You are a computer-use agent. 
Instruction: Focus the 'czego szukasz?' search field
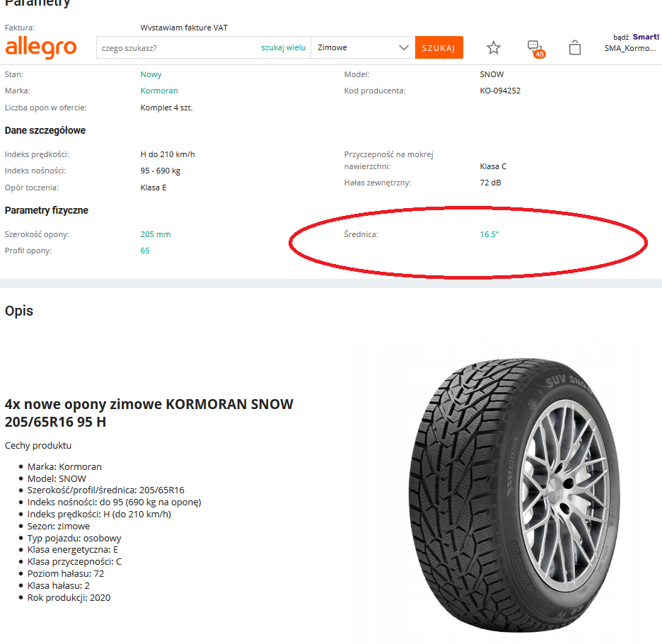coord(177,47)
